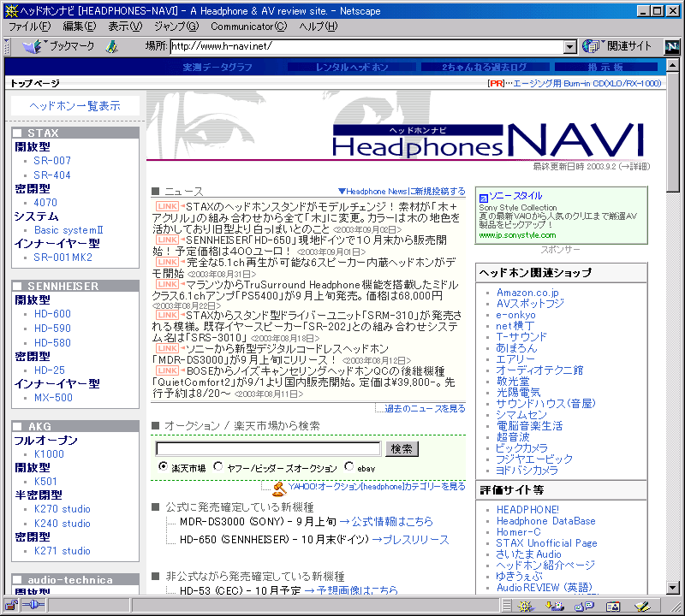Viewport: 685px width, 616px height.
Task: Click the LINK badge beside STAXからスタンド型 news
Action: 168,315
